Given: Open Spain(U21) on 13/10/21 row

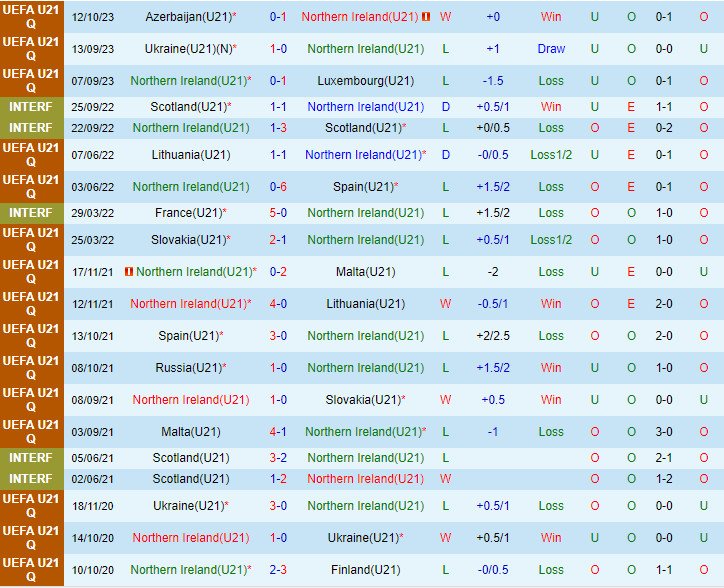Looking at the screenshot, I should click(x=188, y=336).
